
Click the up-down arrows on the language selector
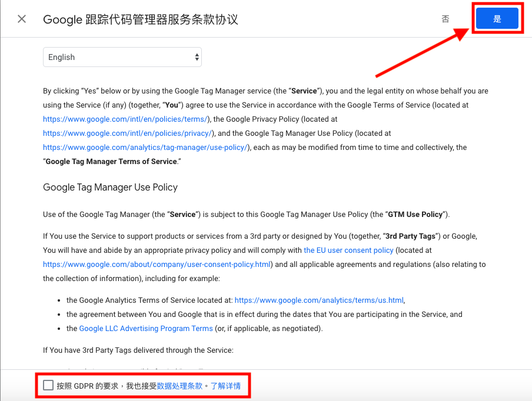(x=197, y=57)
